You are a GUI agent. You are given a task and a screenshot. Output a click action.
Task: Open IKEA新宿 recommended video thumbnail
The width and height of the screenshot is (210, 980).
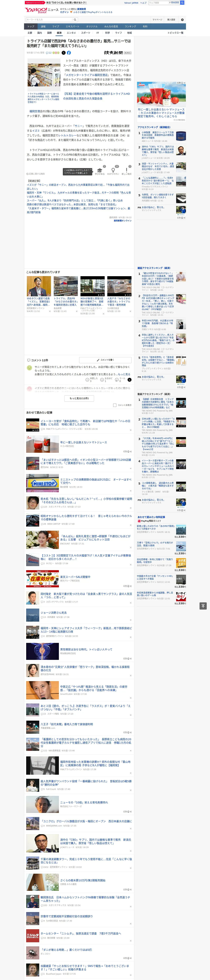tap(92, 286)
